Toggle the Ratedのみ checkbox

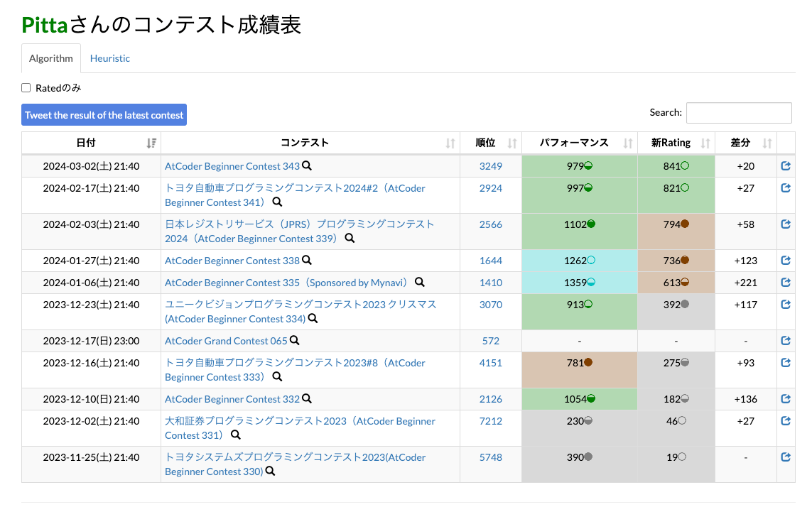(26, 88)
